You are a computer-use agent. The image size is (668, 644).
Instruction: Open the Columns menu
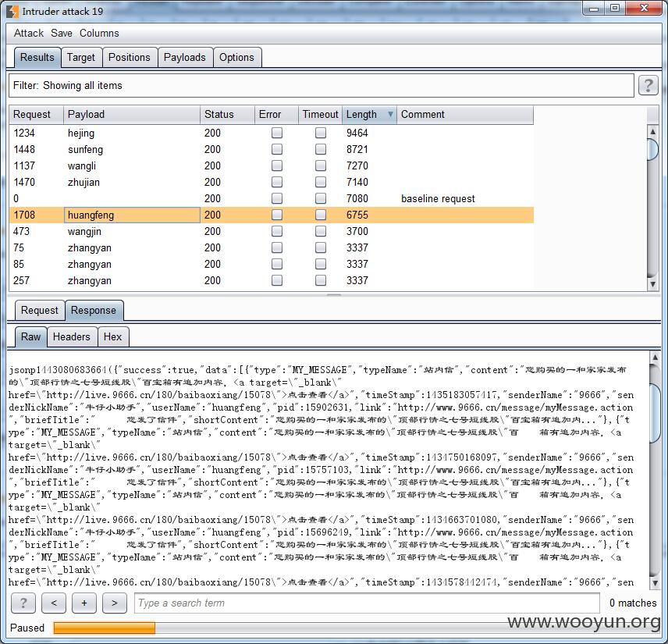(99, 34)
